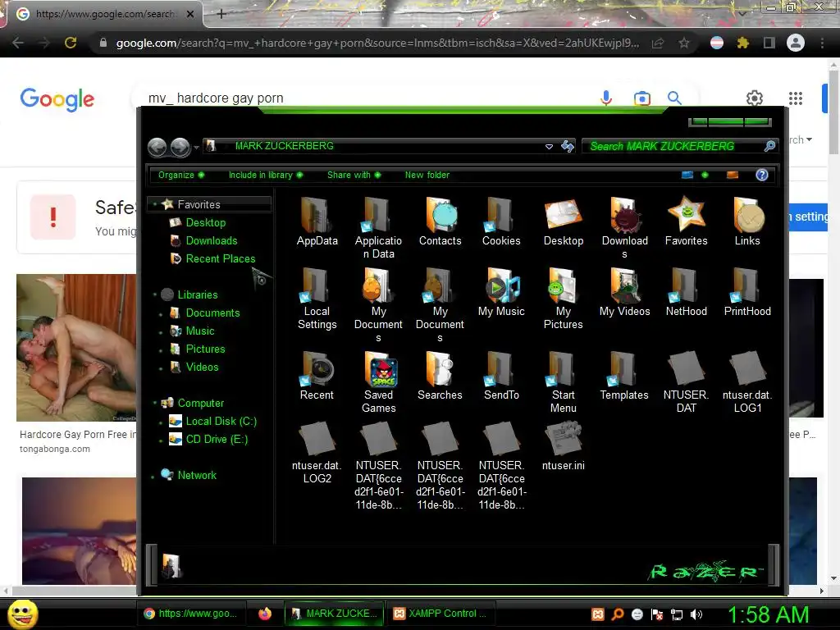Viewport: 840px width, 630px height.
Task: Open the address bar history dropdown arrow
Action: (549, 146)
